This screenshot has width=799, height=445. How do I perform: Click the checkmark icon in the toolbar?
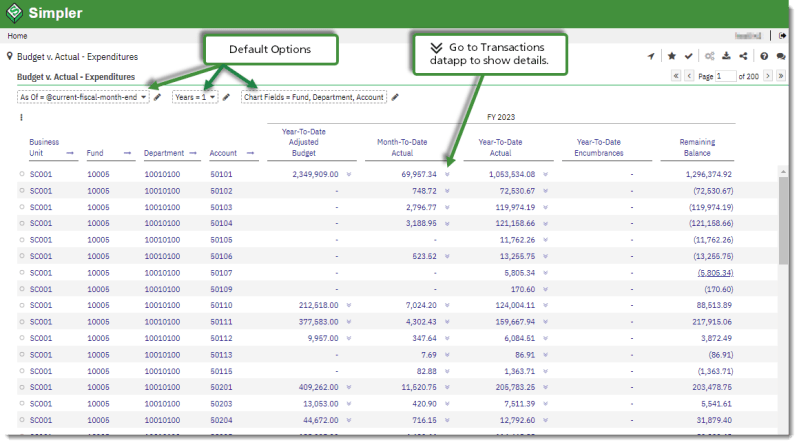pyautogui.click(x=688, y=56)
